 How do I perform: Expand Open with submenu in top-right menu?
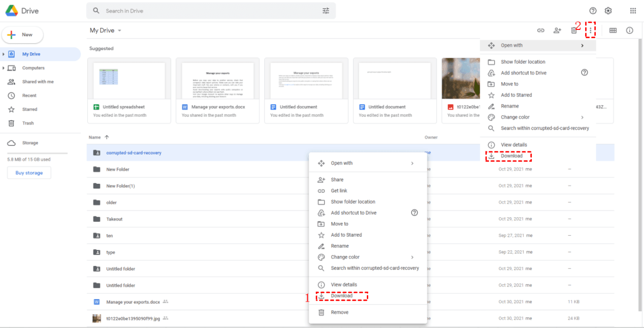(x=582, y=46)
